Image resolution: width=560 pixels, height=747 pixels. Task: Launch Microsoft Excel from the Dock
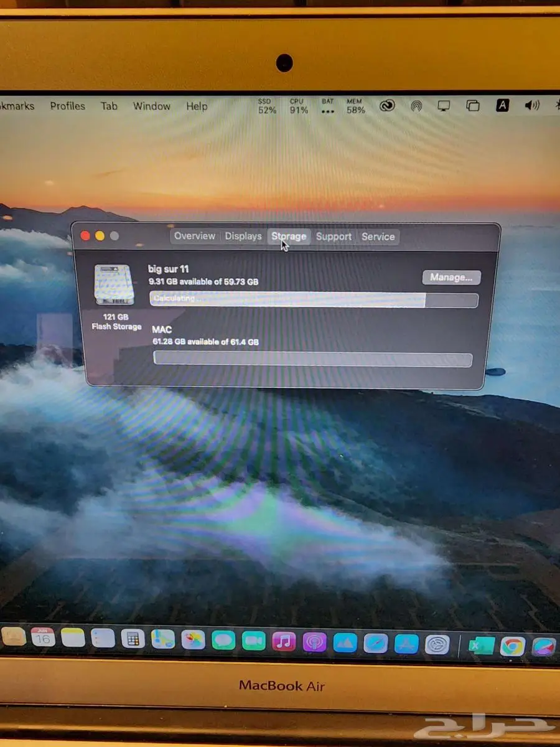[x=482, y=646]
